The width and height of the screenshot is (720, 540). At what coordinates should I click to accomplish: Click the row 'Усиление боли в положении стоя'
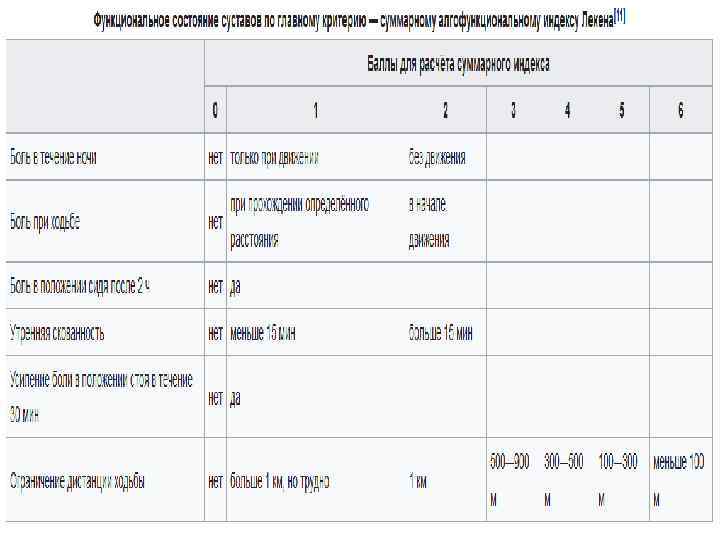pyautogui.click(x=101, y=397)
